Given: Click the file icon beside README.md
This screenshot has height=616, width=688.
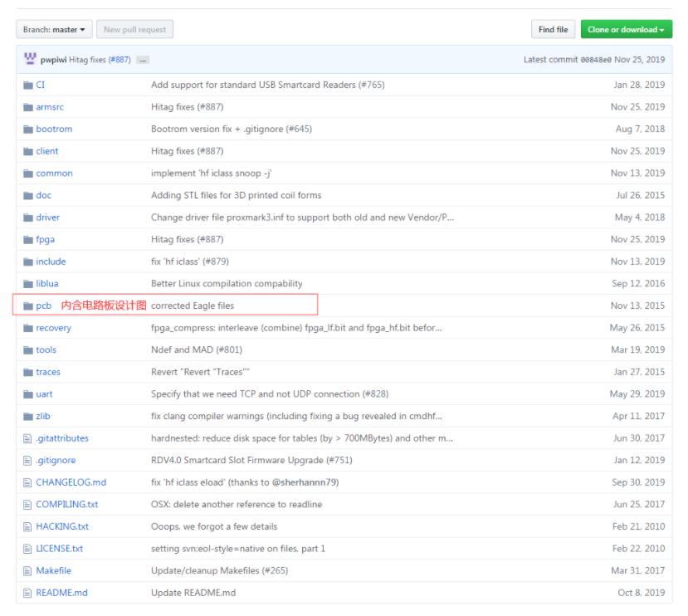Looking at the screenshot, I should pyautogui.click(x=27, y=593).
